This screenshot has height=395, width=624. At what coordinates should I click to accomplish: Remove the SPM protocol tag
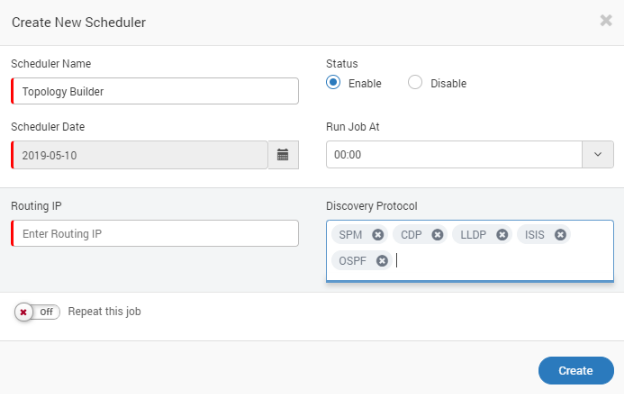tap(378, 235)
